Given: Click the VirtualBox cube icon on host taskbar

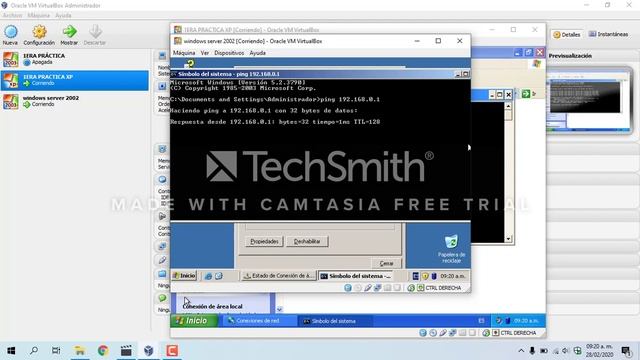Looking at the screenshot, I should click(149, 351).
